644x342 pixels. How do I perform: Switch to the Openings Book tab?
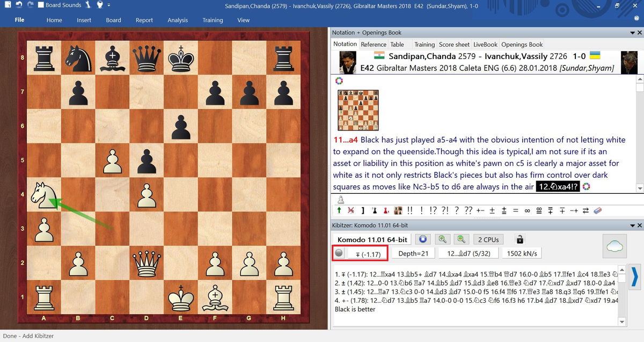pos(522,45)
